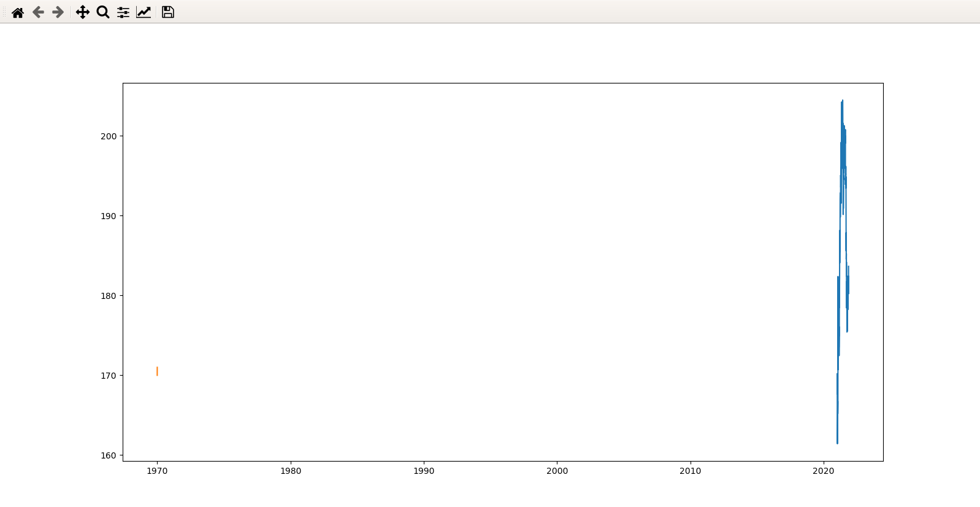Click the x-axis tick label 1980
Viewport: 980px width, 507px height.
click(291, 471)
